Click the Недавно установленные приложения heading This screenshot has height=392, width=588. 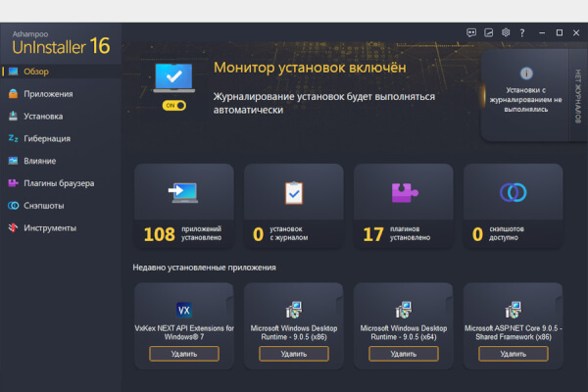[205, 268]
